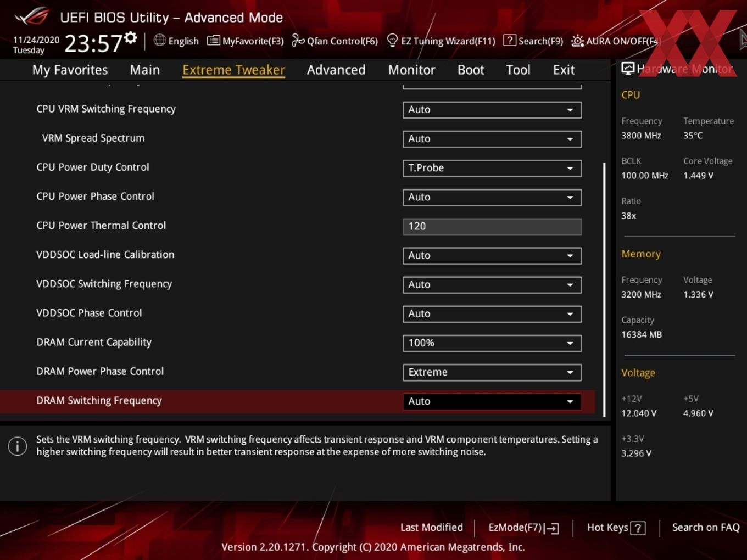This screenshot has height=560, width=747.
Task: Select the Exit tab
Action: point(564,70)
